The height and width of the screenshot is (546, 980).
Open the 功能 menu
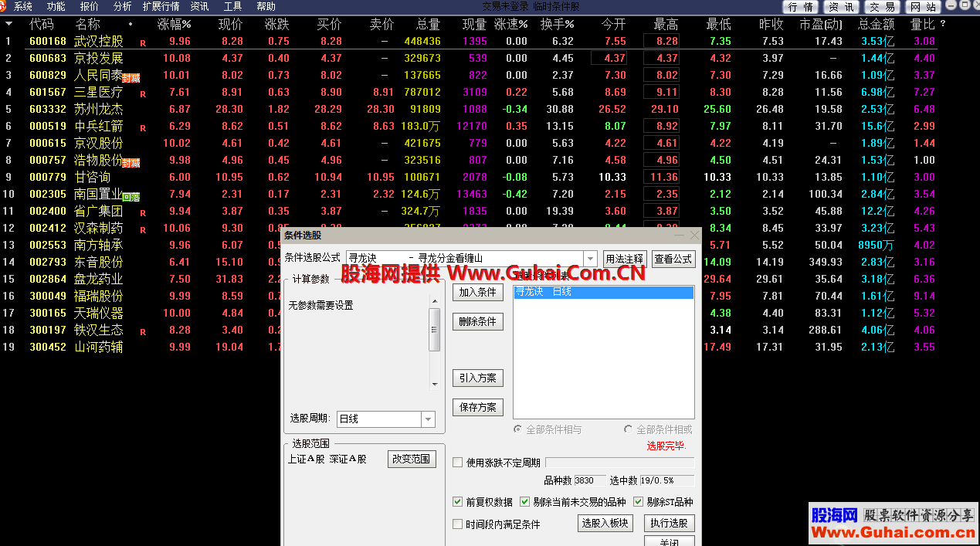56,6
